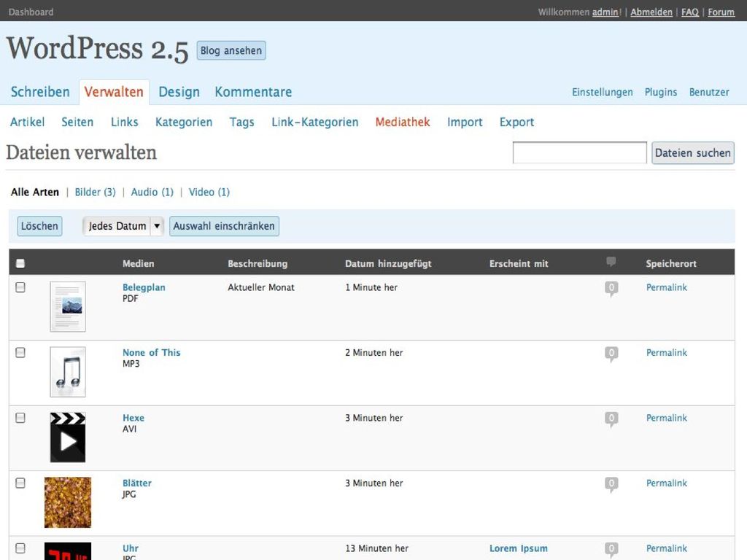Open the Forum link
The height and width of the screenshot is (560, 747).
tap(721, 12)
